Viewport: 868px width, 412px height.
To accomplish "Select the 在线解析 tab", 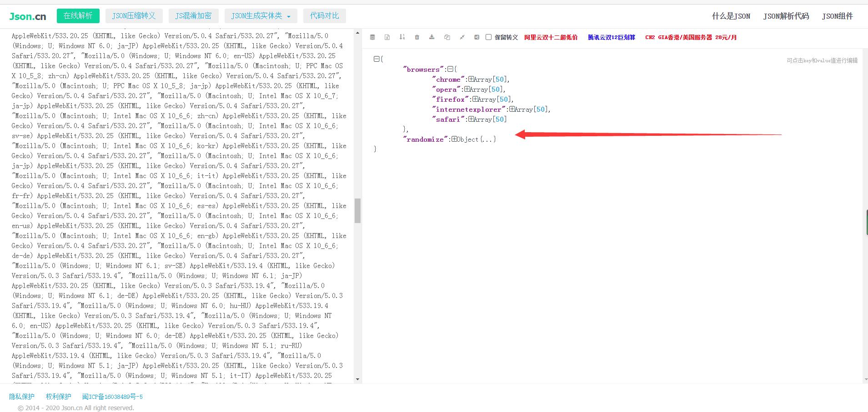I will (78, 16).
